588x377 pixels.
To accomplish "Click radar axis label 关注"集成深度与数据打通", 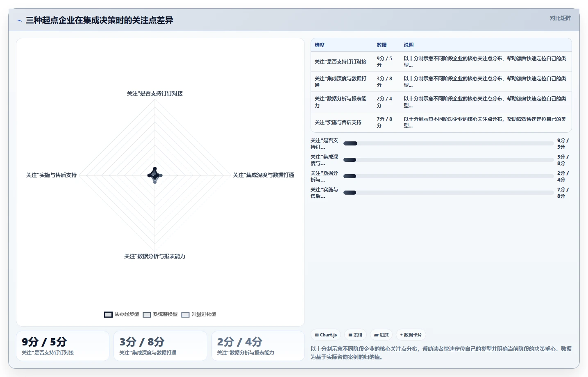I will coord(263,175).
